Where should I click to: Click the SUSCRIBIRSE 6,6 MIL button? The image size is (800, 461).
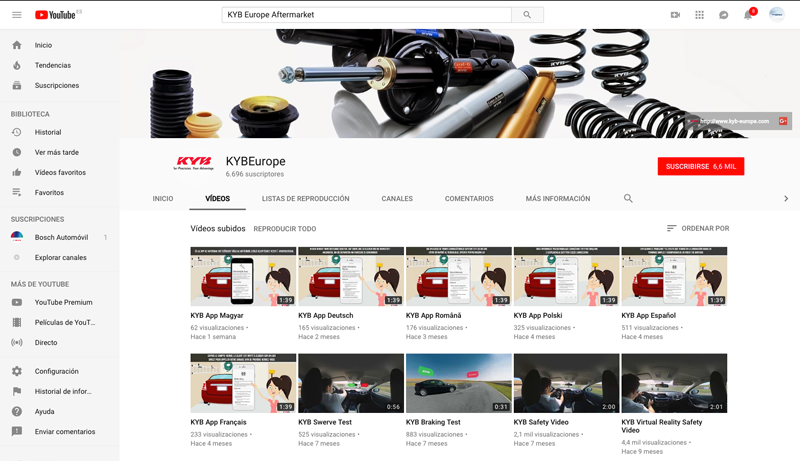[701, 166]
